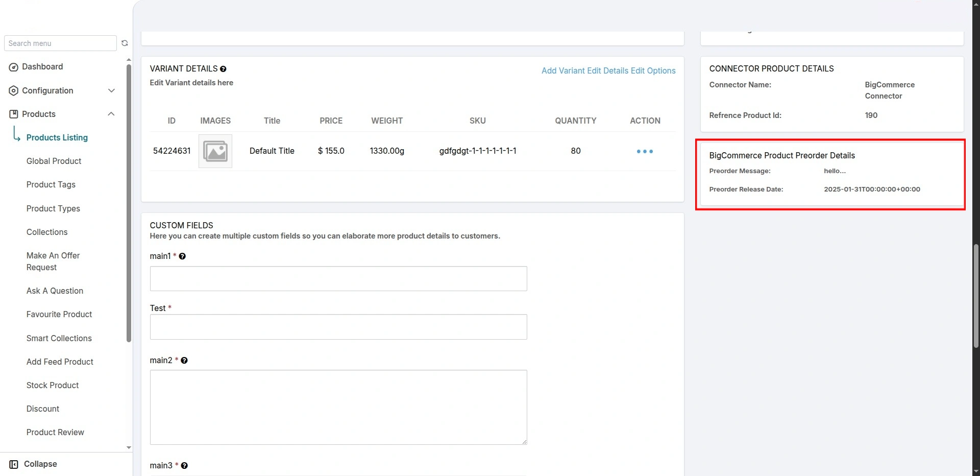
Task: Open Dashboard in the sidebar
Action: pyautogui.click(x=42, y=67)
